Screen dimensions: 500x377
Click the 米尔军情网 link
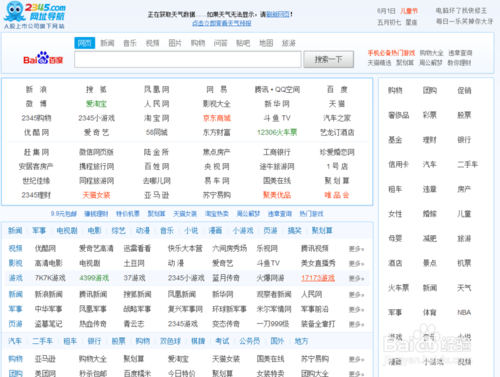point(274,309)
